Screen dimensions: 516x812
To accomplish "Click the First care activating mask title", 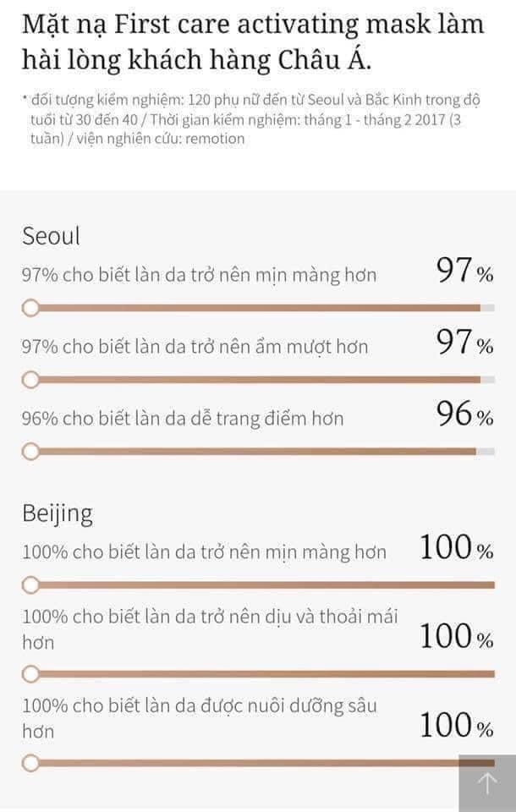I will point(253,42).
